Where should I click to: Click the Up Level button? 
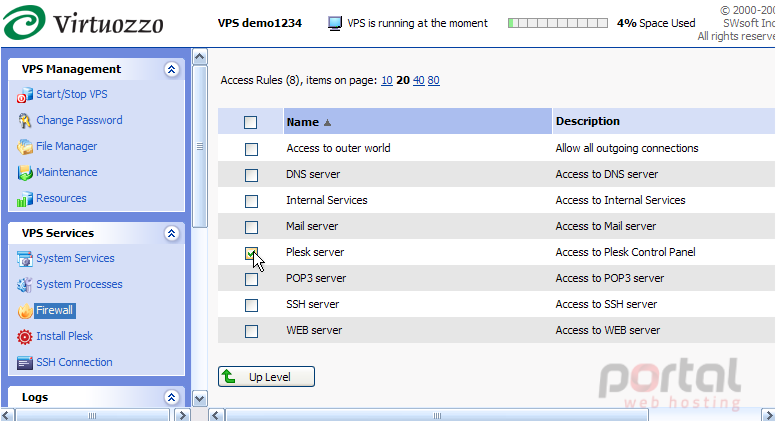click(x=266, y=376)
